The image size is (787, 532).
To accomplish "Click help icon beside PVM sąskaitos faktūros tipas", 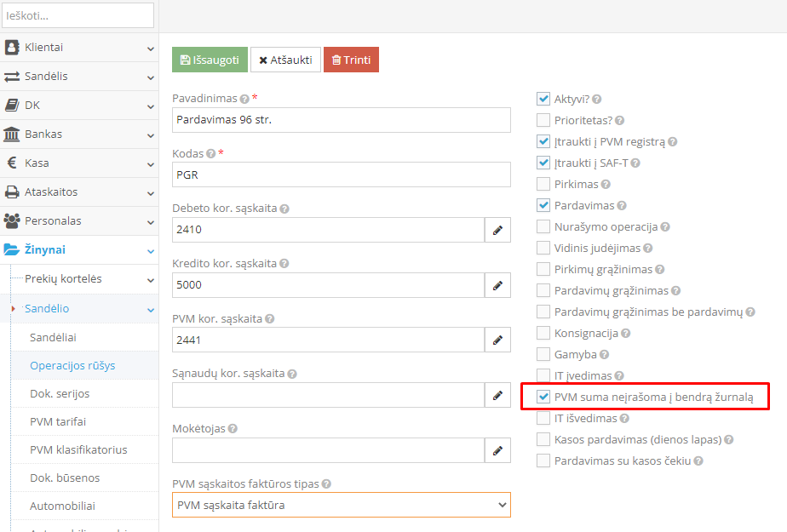I will [x=326, y=484].
